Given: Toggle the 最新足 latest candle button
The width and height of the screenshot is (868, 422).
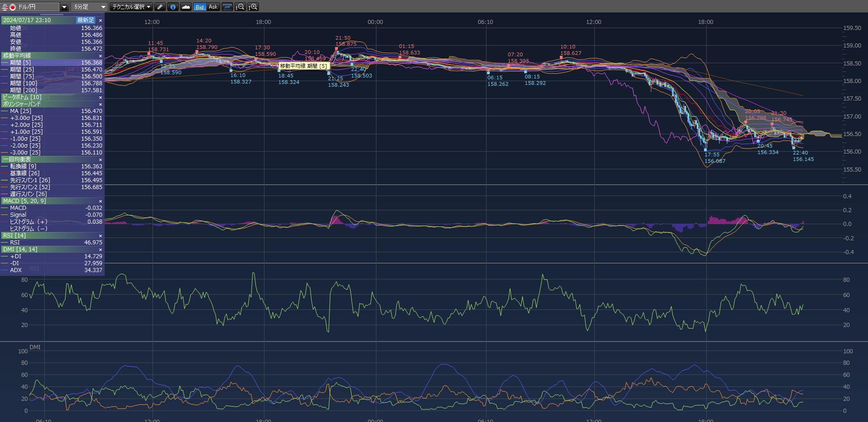Looking at the screenshot, I should coord(86,20).
